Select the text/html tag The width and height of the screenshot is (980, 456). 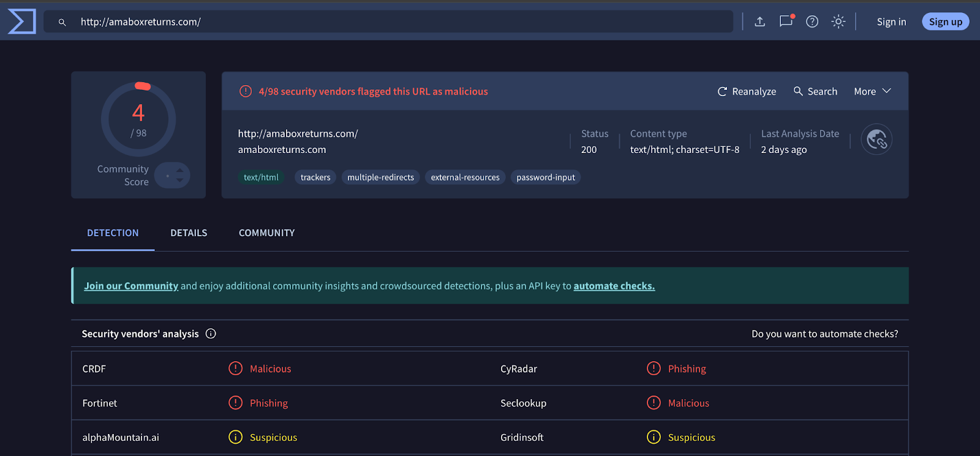261,178
